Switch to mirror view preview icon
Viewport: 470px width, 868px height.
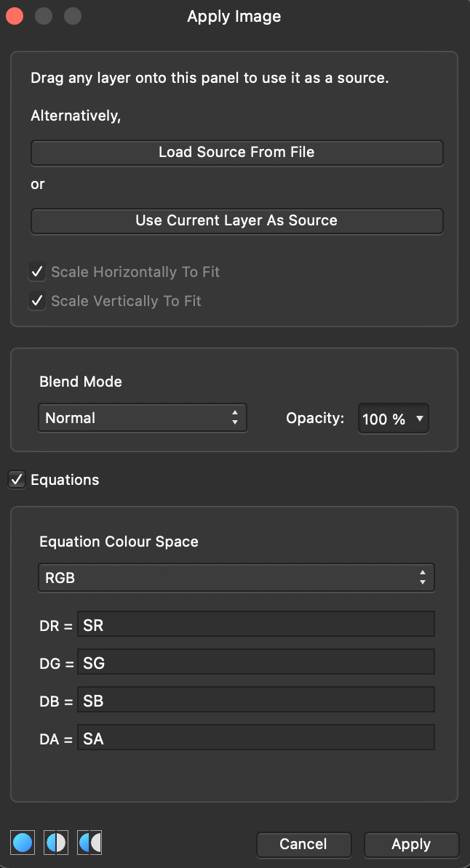coord(90,843)
